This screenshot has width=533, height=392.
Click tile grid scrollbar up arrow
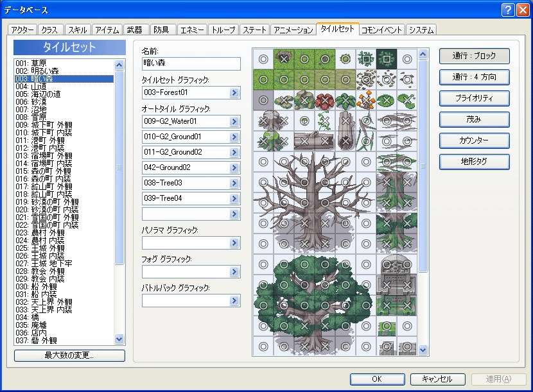tap(423, 54)
